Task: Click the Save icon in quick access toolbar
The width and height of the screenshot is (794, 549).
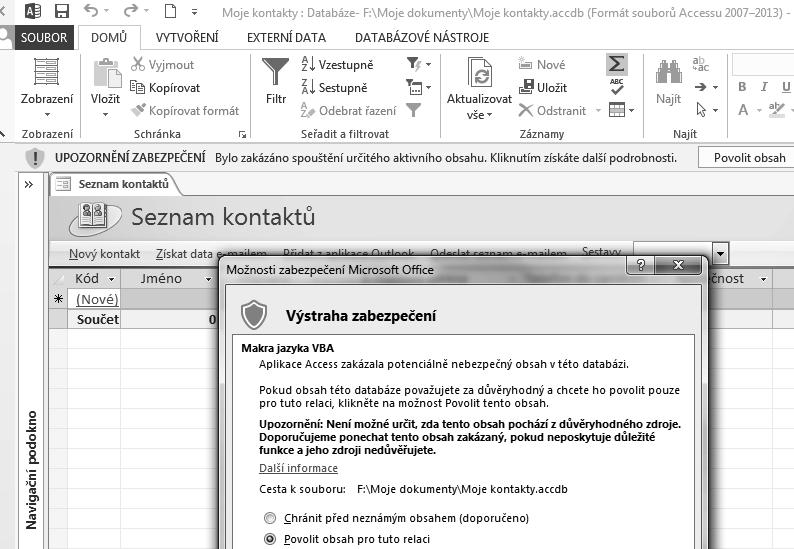Action: click(x=61, y=11)
